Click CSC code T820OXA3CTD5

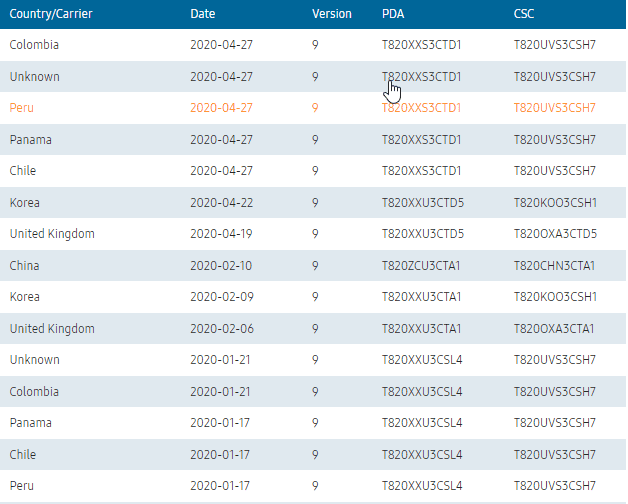coord(555,234)
